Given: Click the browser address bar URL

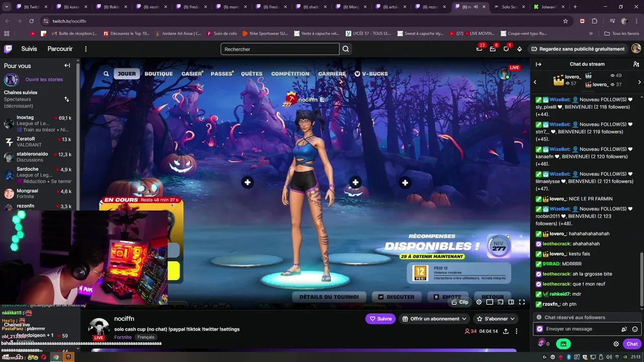Looking at the screenshot, I should 69,21.
